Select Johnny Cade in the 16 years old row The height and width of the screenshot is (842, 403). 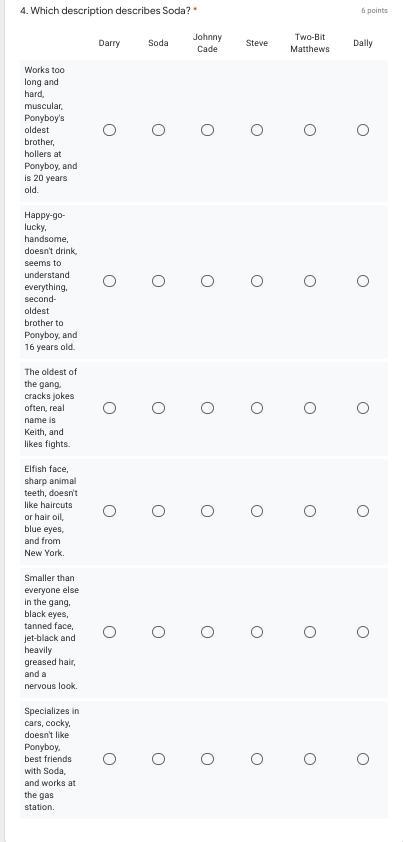point(207,281)
